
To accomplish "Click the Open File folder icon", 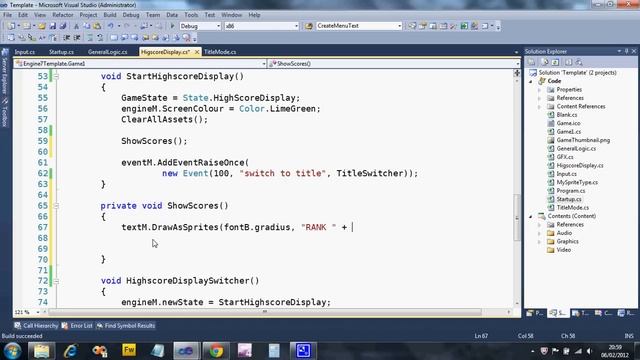I will pos(42,26).
